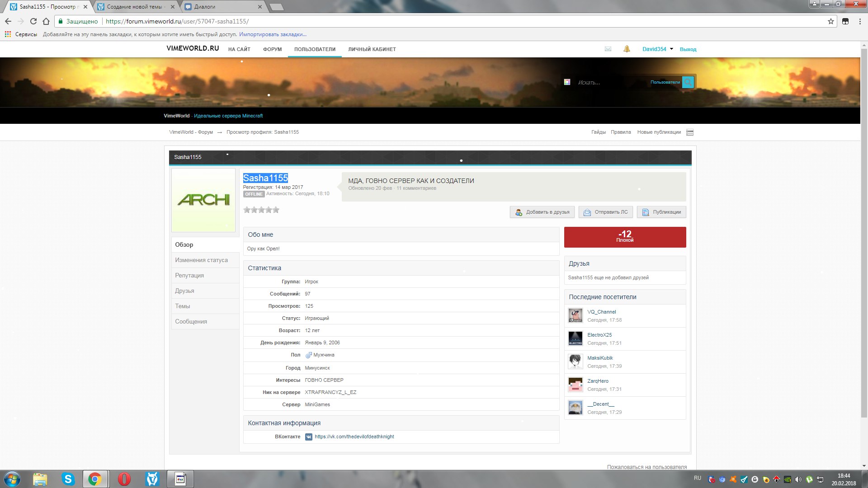
Task: Open the Гайды link
Action: (598, 132)
